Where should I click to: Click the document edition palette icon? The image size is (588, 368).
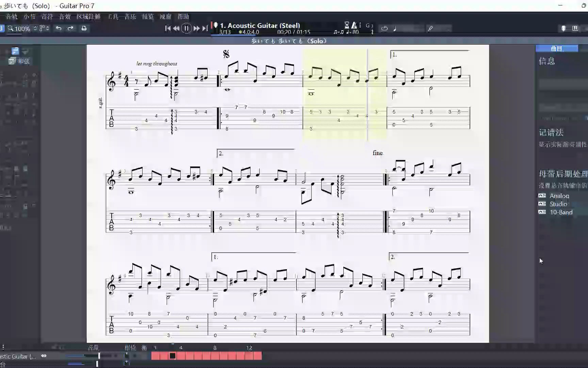tap(15, 51)
